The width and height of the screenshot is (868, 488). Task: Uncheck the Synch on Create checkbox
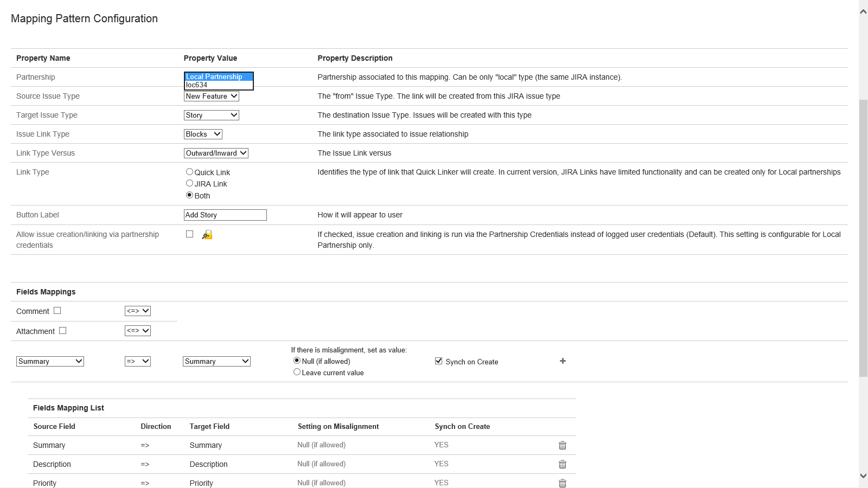coord(438,361)
